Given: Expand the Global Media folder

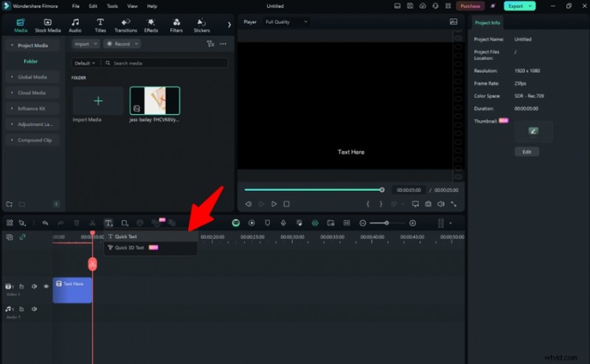Looking at the screenshot, I should coord(32,77).
